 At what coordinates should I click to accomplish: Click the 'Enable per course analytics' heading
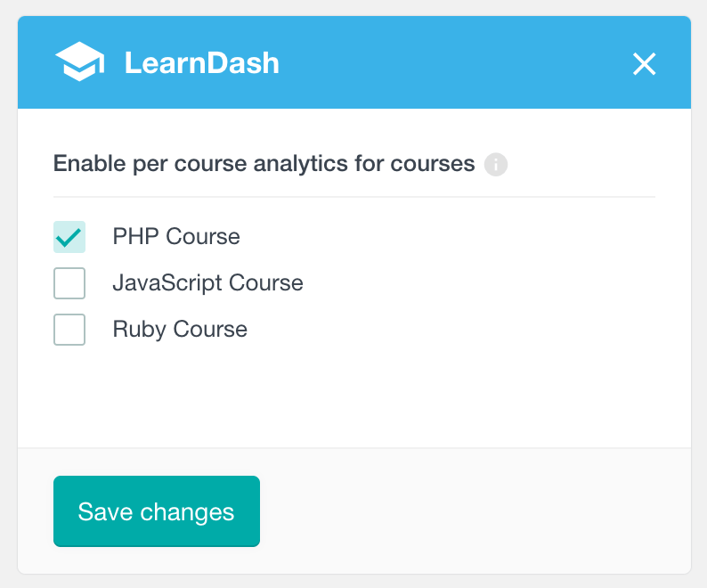click(264, 163)
